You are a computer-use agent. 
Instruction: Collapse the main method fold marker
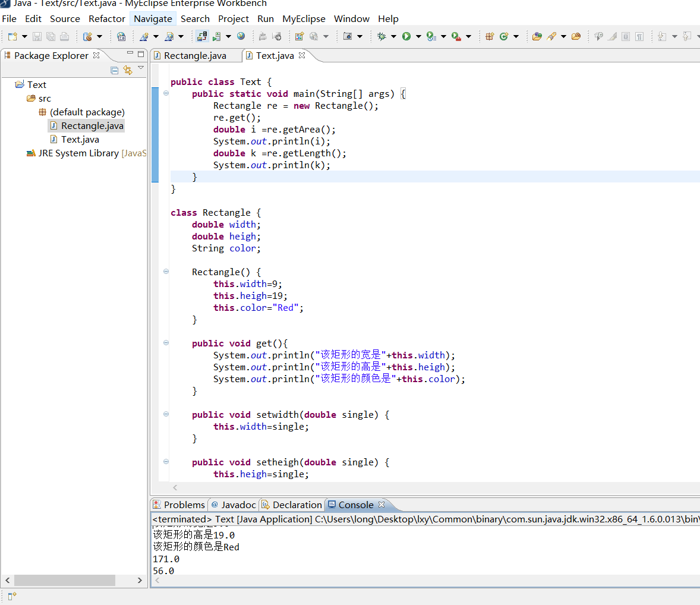[166, 93]
